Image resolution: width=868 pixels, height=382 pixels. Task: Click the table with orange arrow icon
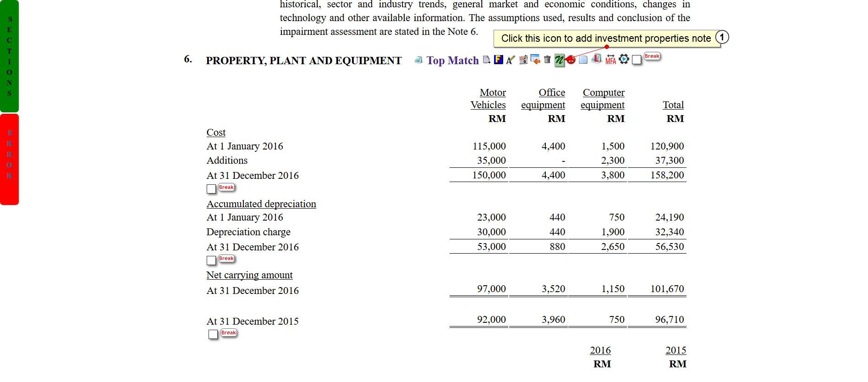pyautogui.click(x=535, y=60)
